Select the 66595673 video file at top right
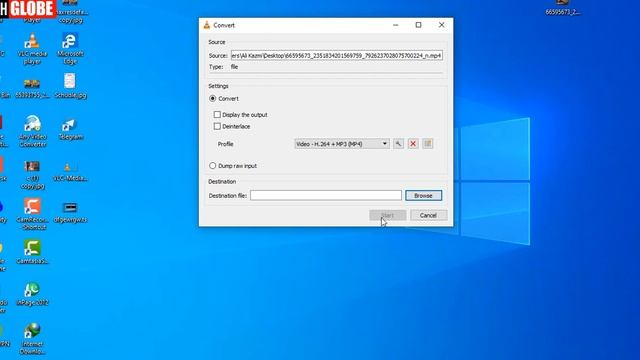The image size is (640, 360). point(562,8)
